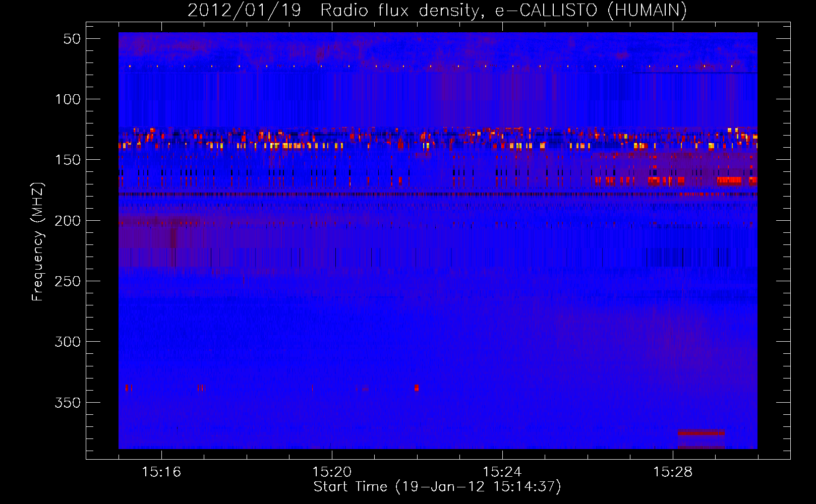The width and height of the screenshot is (816, 504).
Task: Click the 15:28 time tick label
Action: pyautogui.click(x=673, y=472)
